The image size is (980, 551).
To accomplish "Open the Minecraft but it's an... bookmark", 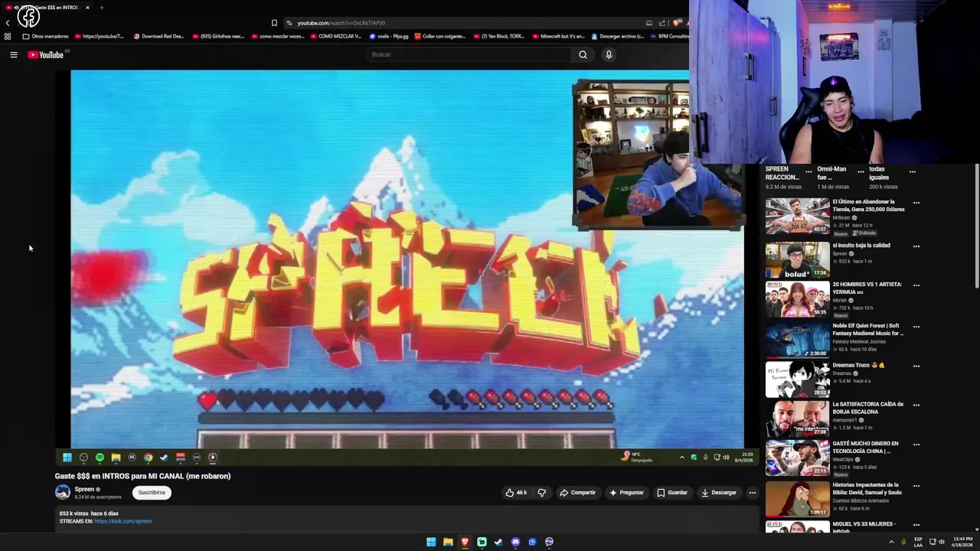I will pos(558,36).
